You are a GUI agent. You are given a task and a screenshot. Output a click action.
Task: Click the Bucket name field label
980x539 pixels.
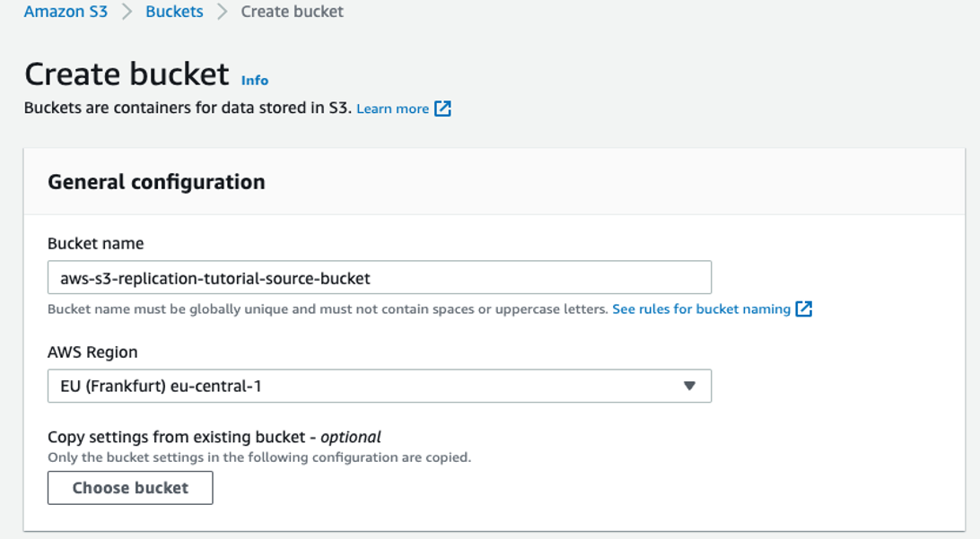tap(95, 243)
